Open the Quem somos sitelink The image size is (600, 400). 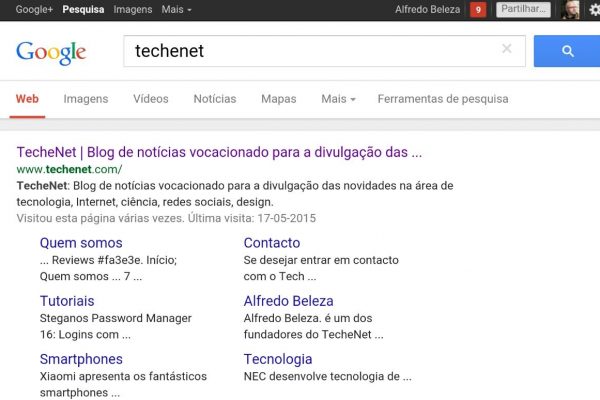81,243
